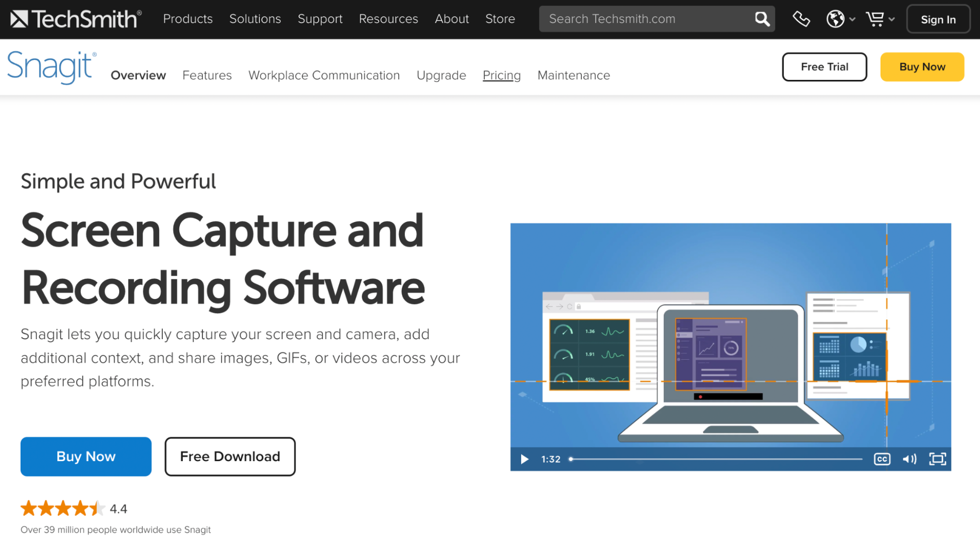
Task: Select the Features tab
Action: point(207,75)
